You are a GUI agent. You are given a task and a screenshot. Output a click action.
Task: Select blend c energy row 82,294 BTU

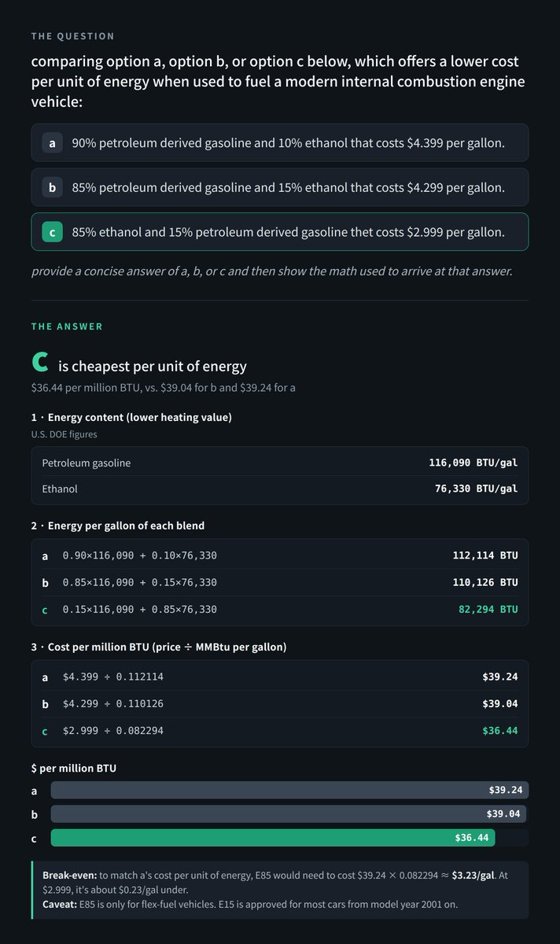(x=280, y=609)
